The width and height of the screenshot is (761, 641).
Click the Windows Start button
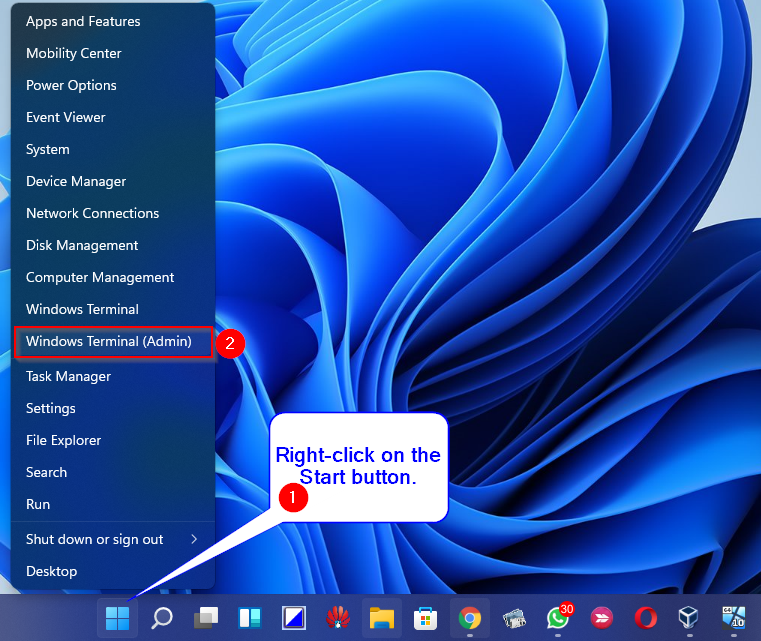tap(117, 618)
